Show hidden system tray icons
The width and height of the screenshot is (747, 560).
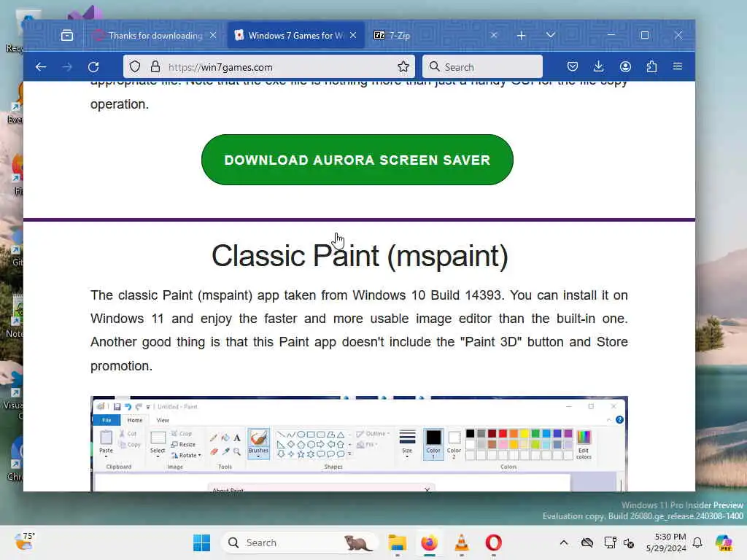[x=564, y=542]
